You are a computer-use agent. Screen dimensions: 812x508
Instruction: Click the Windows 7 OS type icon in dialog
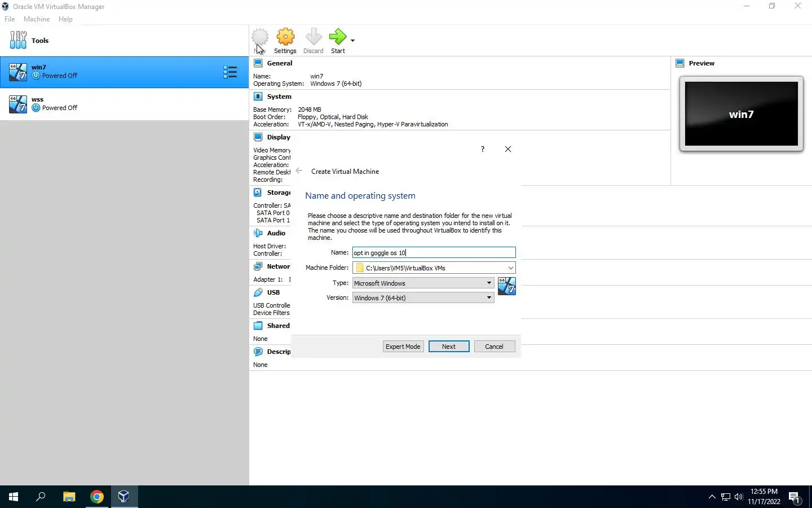tap(507, 286)
